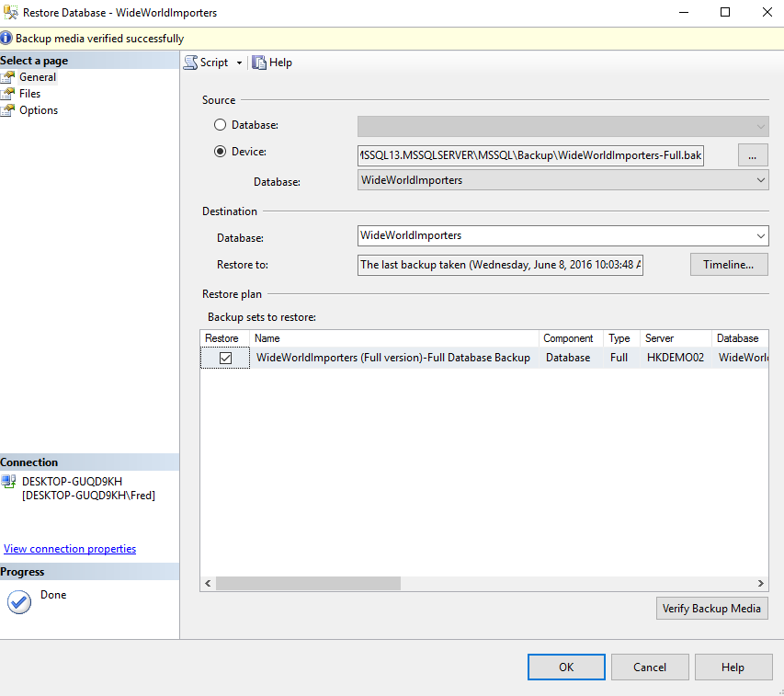Click the info icon in verification banner

click(6, 39)
